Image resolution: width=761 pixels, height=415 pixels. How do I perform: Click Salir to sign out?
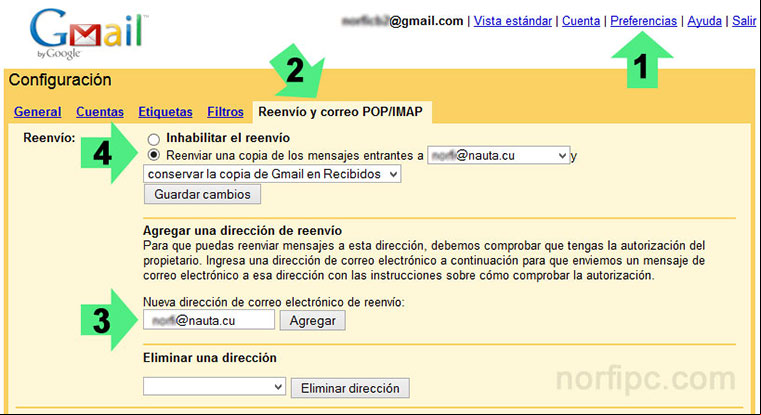[x=744, y=21]
